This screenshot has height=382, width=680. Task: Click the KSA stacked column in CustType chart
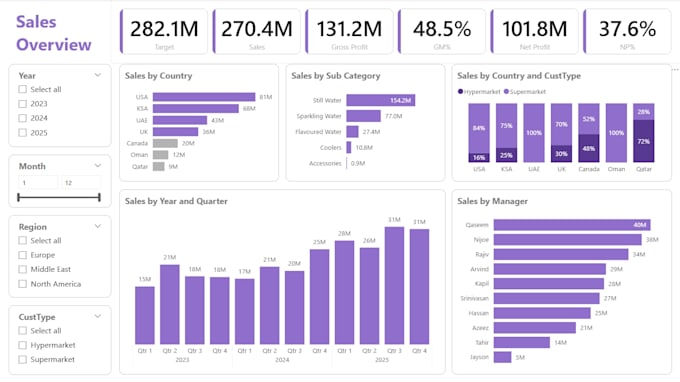tap(506, 133)
